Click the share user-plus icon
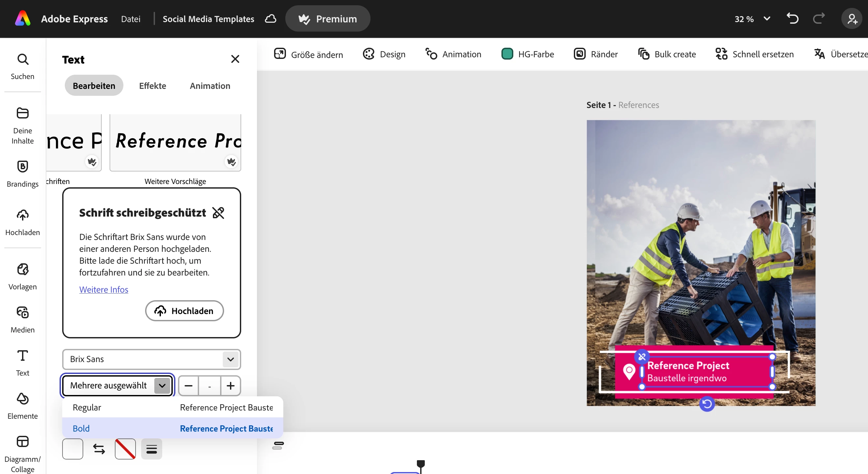The image size is (868, 474). [852, 18]
